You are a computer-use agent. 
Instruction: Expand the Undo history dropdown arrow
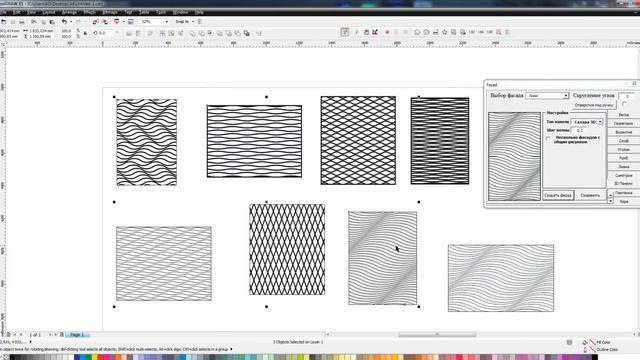71,22
